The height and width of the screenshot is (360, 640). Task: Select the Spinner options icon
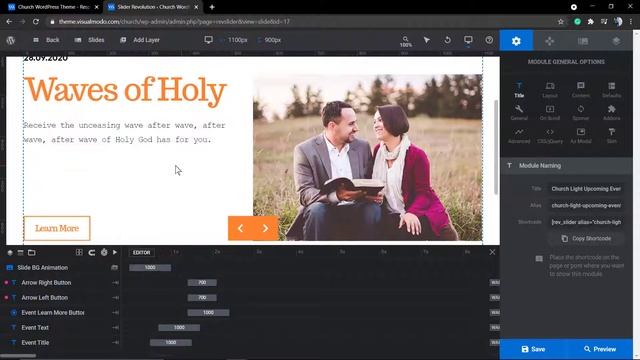pos(580,112)
